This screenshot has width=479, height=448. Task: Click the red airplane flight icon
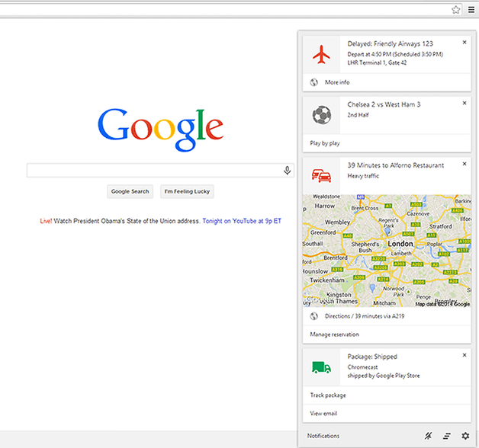point(321,54)
